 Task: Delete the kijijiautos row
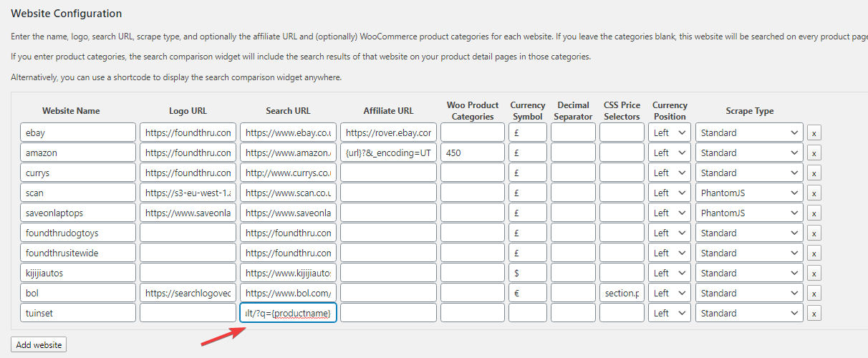[814, 273]
